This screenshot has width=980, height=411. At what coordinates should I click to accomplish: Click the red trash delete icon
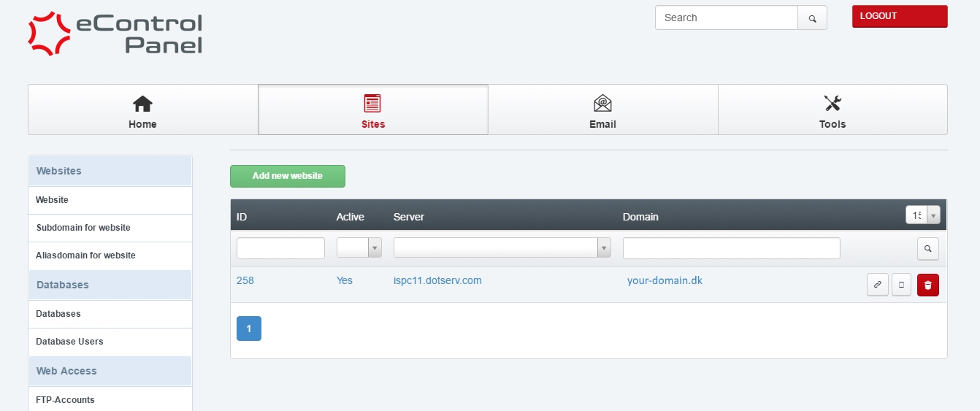[927, 285]
